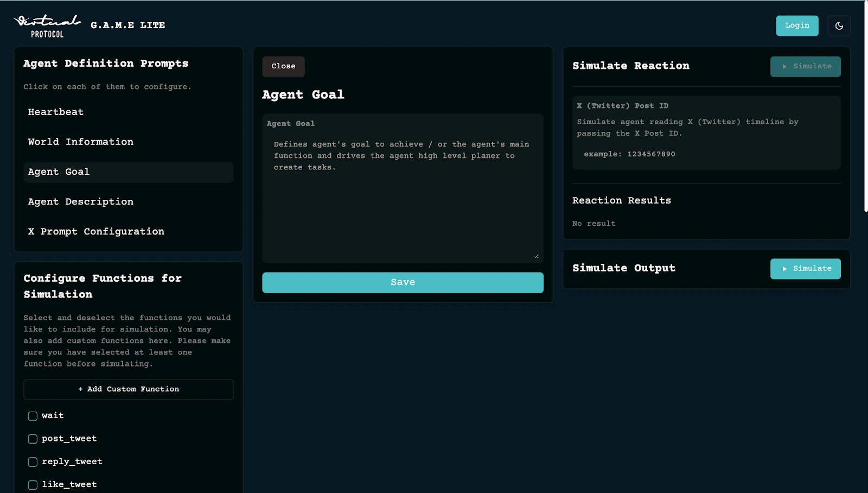Image resolution: width=868 pixels, height=493 pixels.
Task: Close the Agent Goal editor
Action: pyautogui.click(x=283, y=66)
